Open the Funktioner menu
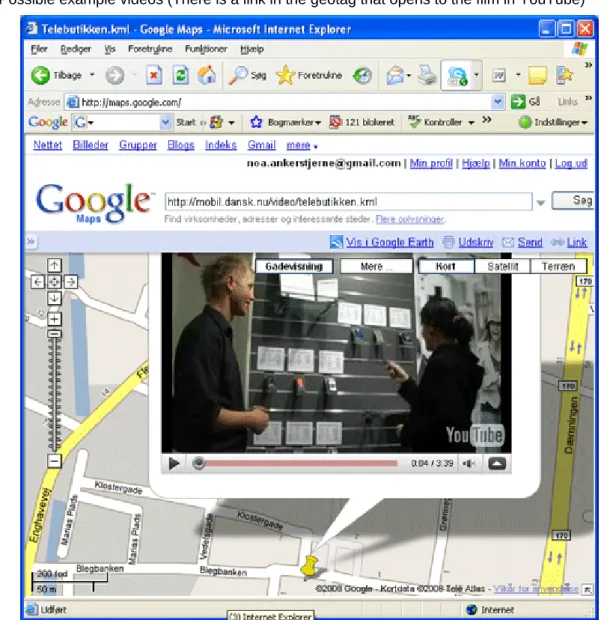Viewport: 607px width, 620px height. pos(206,49)
